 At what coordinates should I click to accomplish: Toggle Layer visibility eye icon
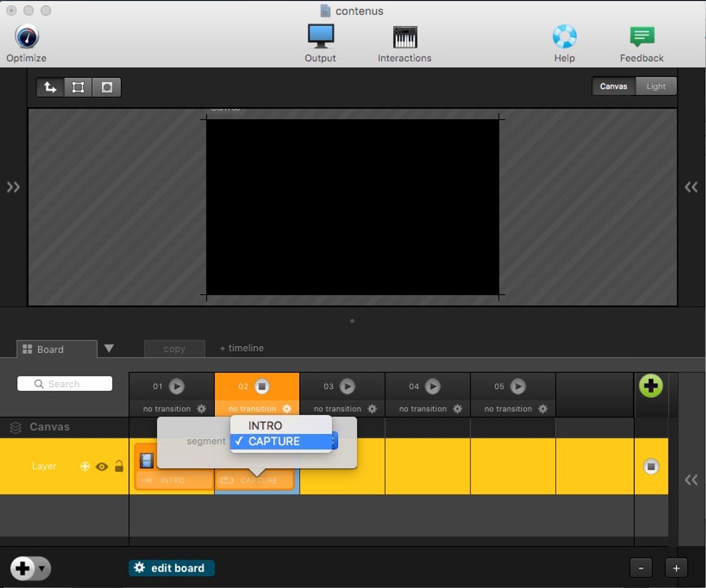(102, 467)
